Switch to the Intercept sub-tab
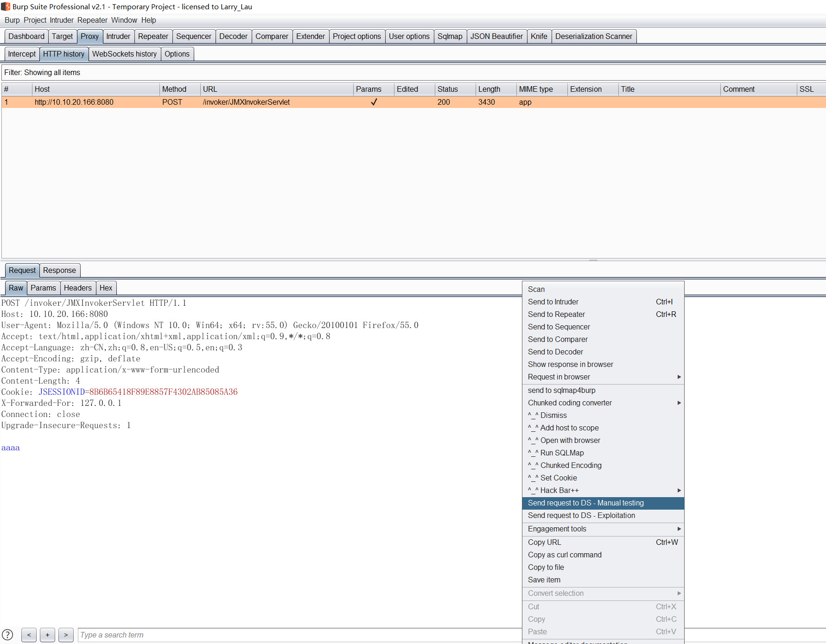The height and width of the screenshot is (644, 826). [x=22, y=54]
